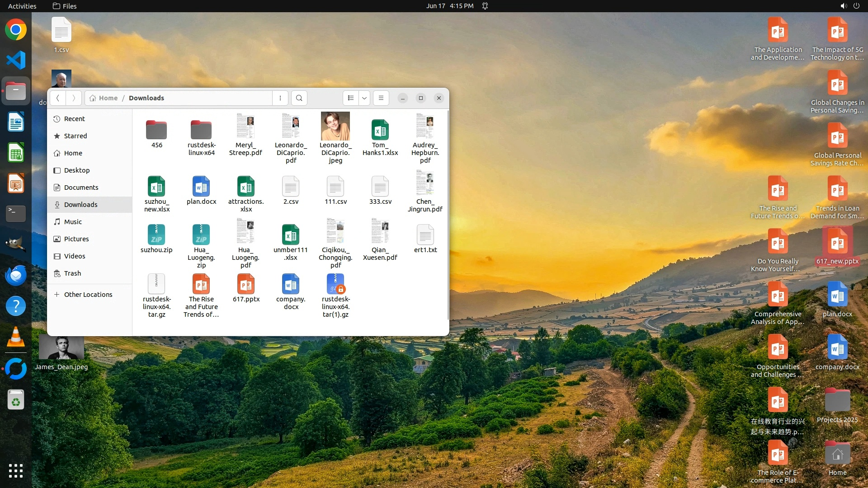
Task: Select Documents in the sidebar
Action: click(81, 188)
